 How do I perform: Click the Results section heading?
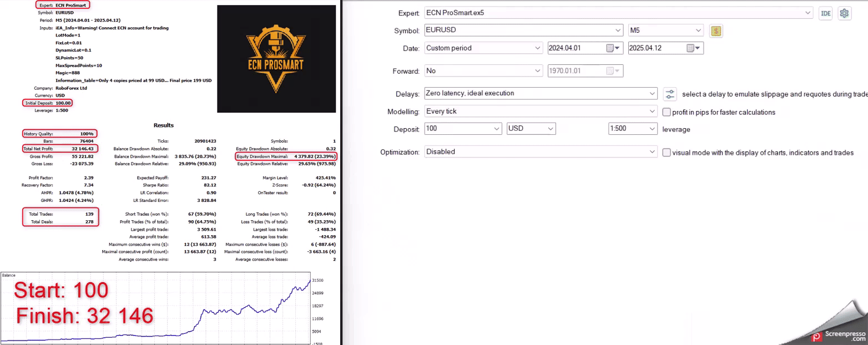[x=164, y=125]
